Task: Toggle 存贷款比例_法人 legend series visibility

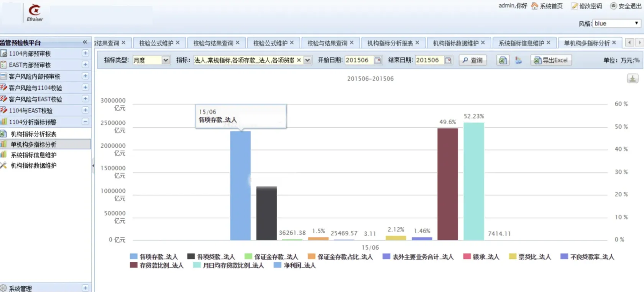Action: pyautogui.click(x=157, y=265)
